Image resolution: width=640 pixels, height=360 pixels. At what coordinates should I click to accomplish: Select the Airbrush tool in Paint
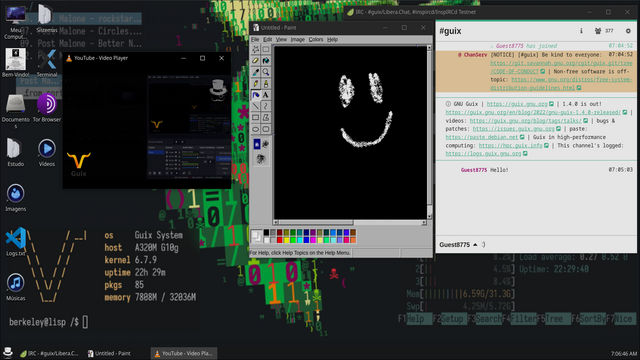coord(256,95)
